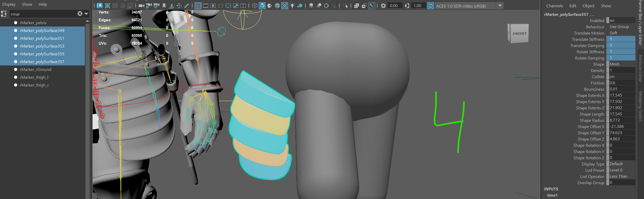Click the exposure aperture icon

pyautogui.click(x=383, y=6)
